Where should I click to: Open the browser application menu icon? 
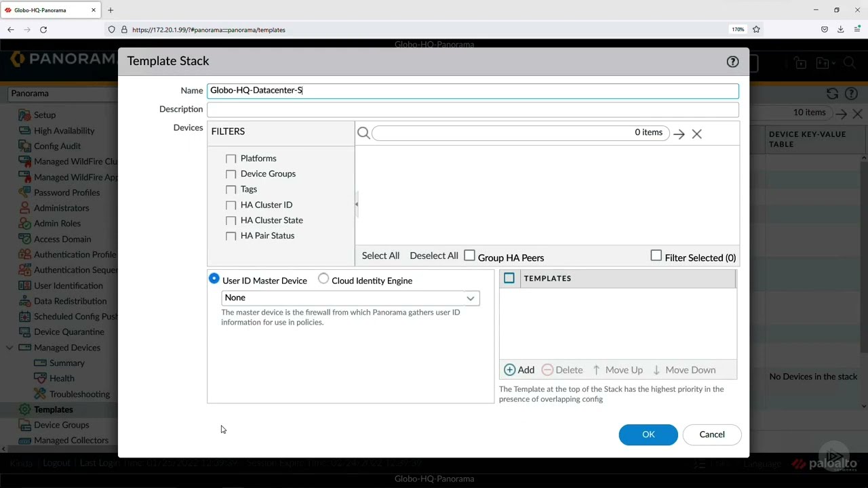tap(857, 30)
